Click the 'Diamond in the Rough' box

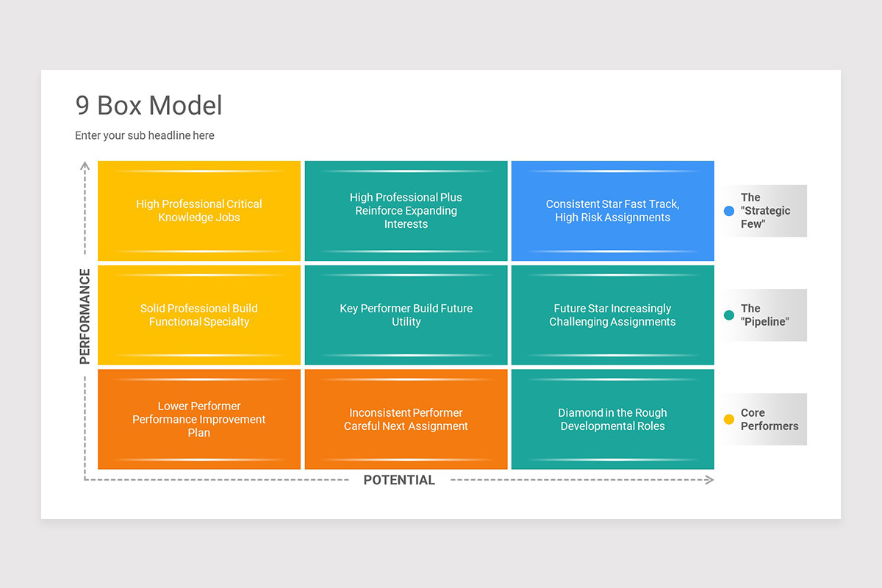[x=612, y=420]
